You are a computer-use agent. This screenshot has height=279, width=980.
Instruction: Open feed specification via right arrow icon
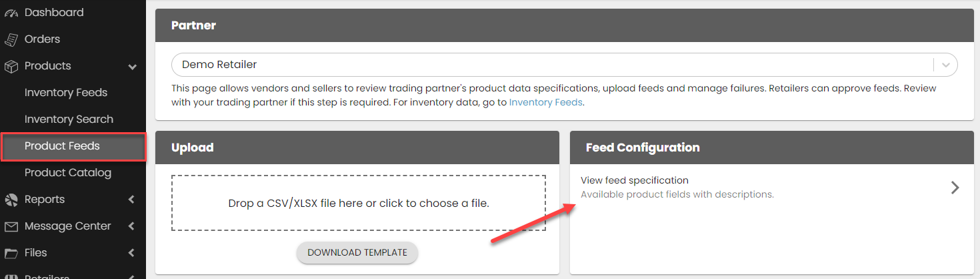(x=955, y=188)
